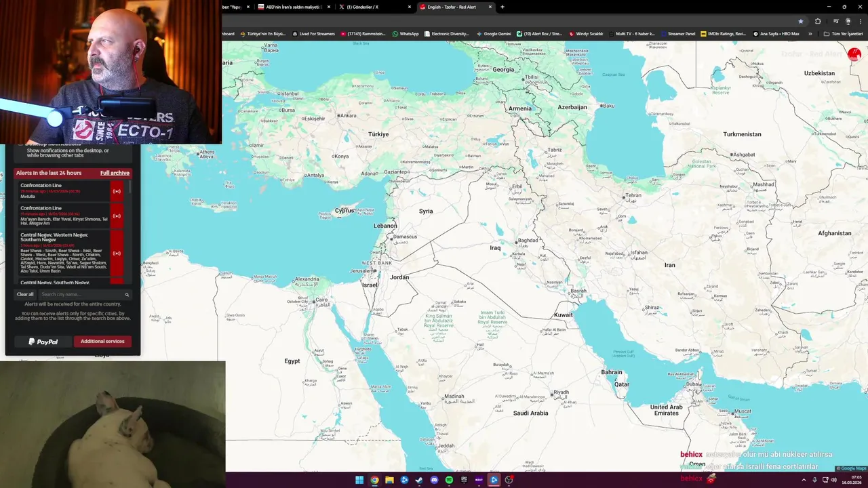868x488 pixels.
Task: Open Windows Start menu
Action: pyautogui.click(x=359, y=480)
